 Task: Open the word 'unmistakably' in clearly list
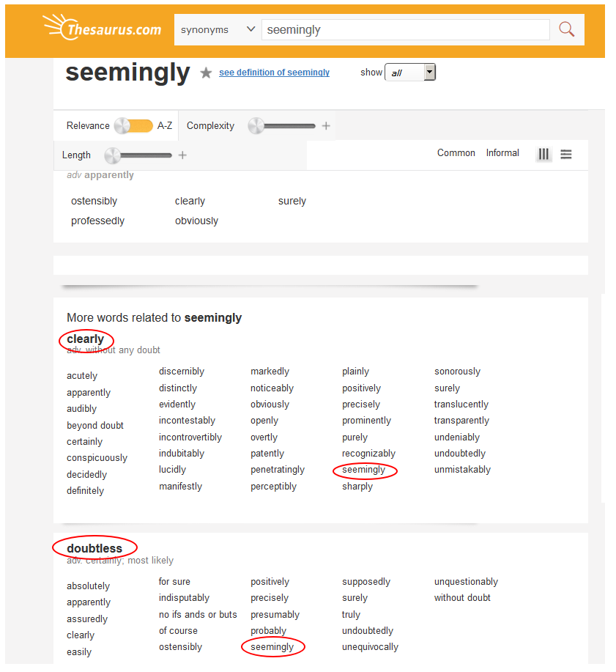coord(462,470)
